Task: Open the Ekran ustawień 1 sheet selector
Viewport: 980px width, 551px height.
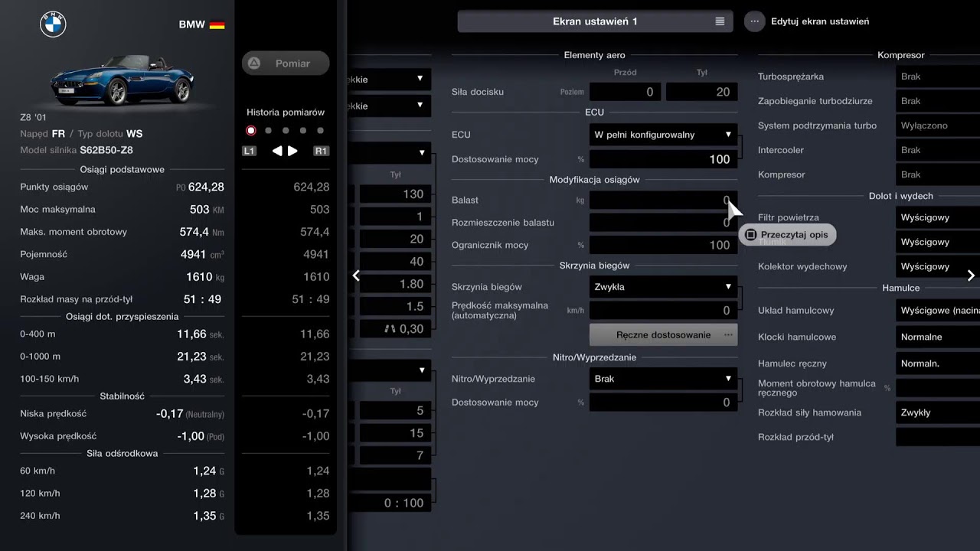Action: [x=595, y=21]
